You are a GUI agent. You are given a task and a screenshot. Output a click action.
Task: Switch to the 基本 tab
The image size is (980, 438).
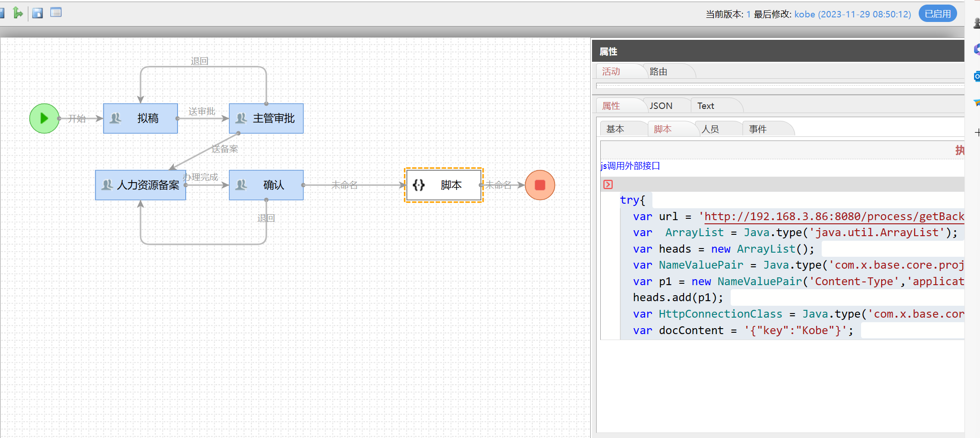click(x=615, y=129)
